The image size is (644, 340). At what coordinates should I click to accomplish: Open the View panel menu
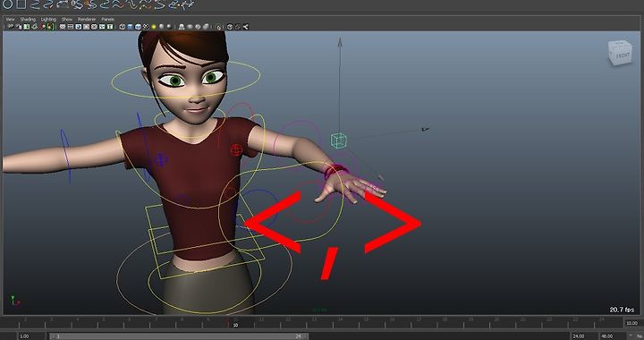10,20
